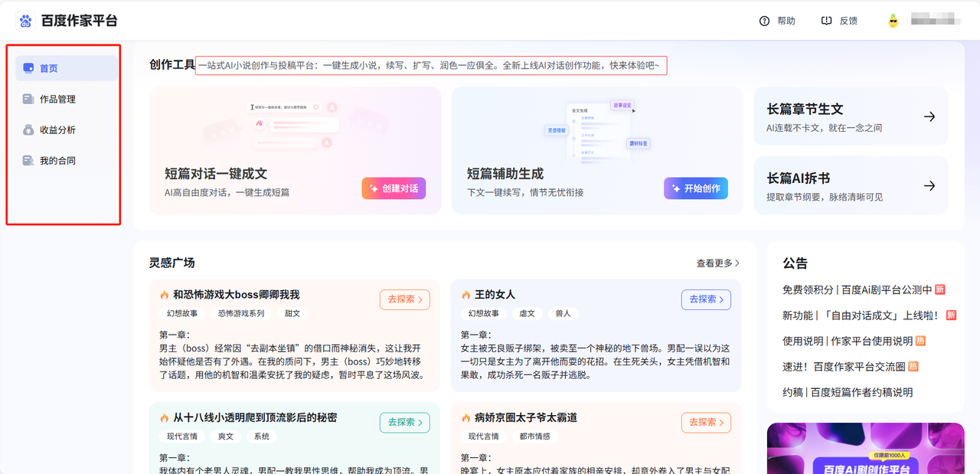Click the Baidu paw logo icon
The height and width of the screenshot is (474, 980).
(26, 21)
